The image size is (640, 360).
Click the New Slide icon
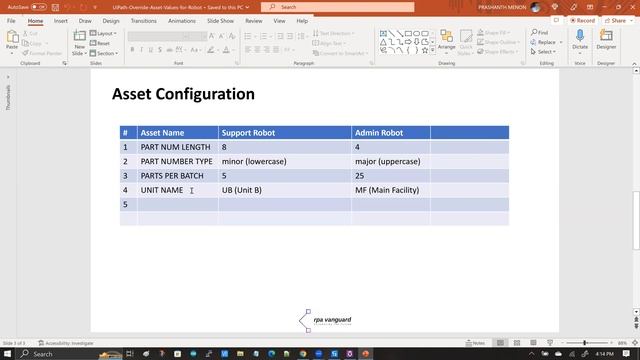point(79,37)
